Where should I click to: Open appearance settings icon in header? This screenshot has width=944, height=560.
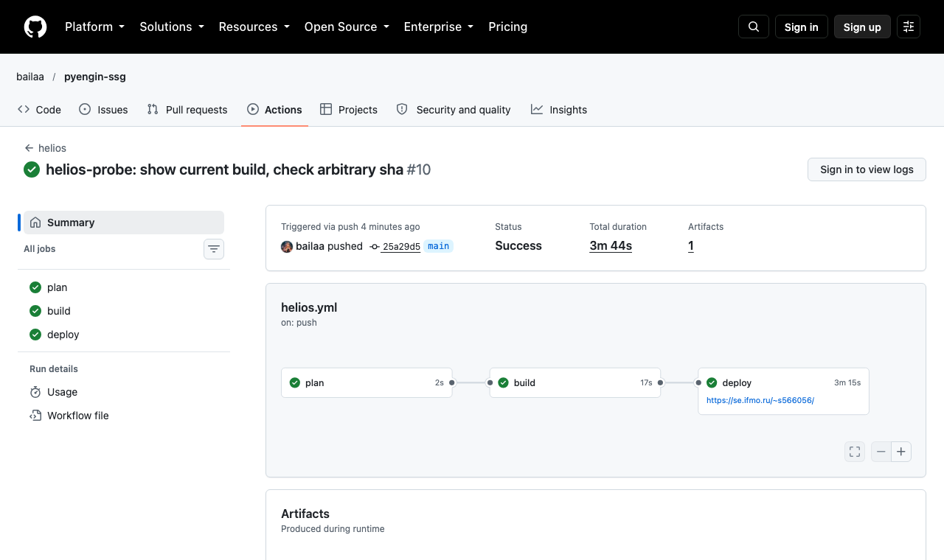tap(909, 27)
